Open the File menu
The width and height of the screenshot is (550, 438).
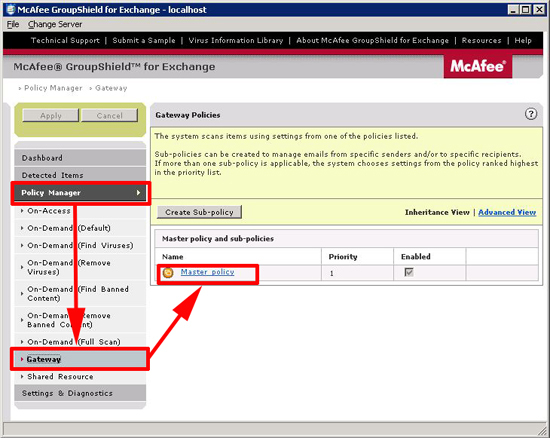tap(13, 24)
